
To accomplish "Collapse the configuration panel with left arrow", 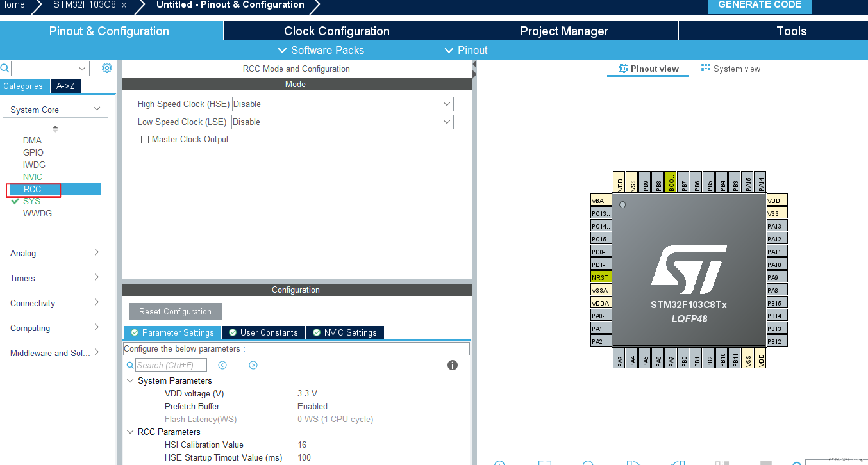I will [x=474, y=64].
